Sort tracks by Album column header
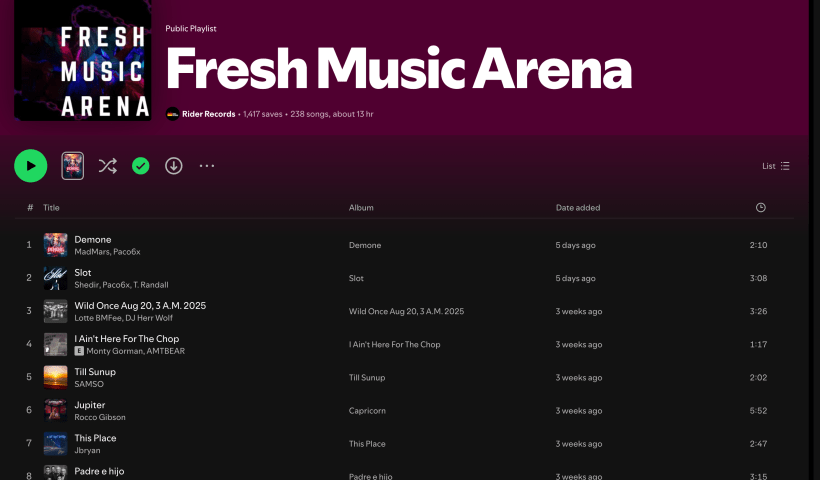820x480 pixels. (362, 208)
